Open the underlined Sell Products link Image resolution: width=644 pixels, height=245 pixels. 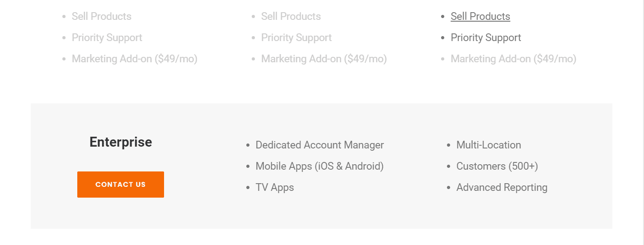pos(480,17)
